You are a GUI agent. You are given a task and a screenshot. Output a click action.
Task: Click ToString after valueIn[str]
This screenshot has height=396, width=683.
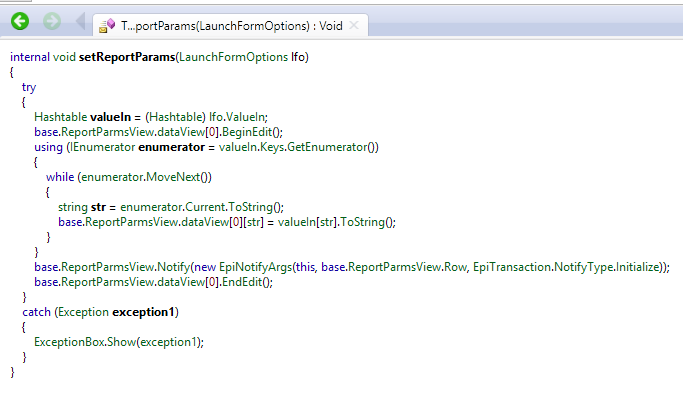pos(362,222)
